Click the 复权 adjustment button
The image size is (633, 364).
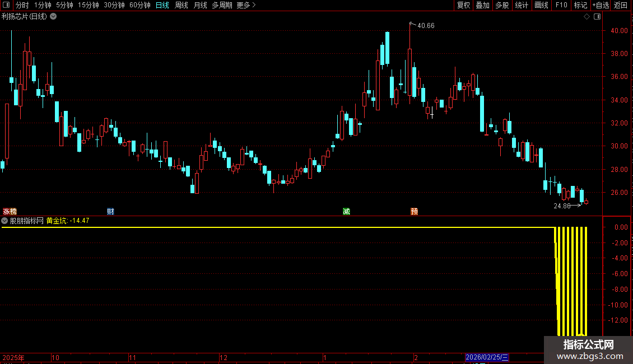coord(463,5)
